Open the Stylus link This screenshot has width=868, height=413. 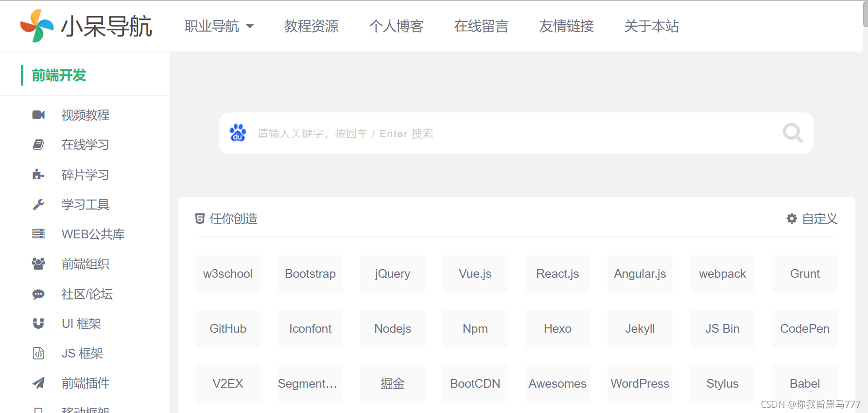pos(722,383)
